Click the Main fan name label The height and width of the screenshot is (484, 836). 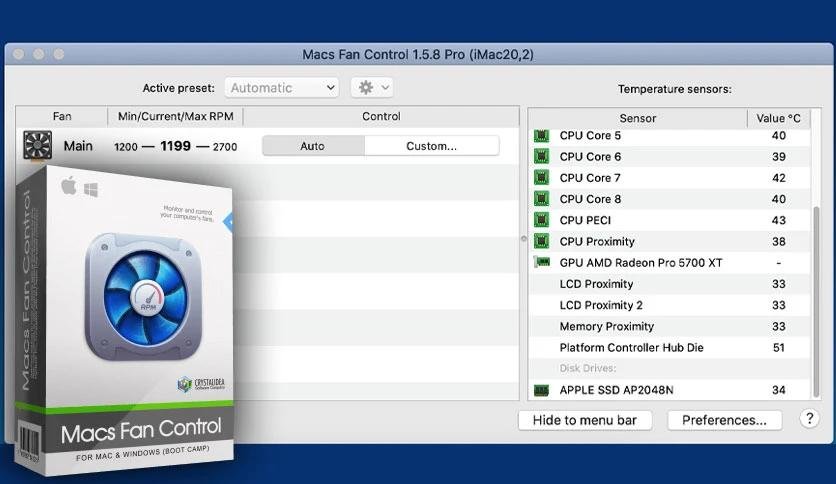click(x=78, y=146)
